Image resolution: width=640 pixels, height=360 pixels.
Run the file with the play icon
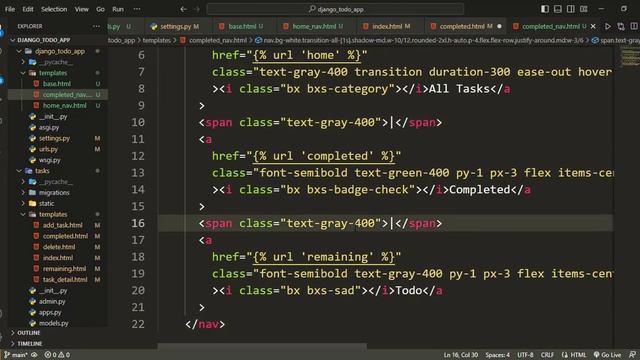tap(608, 26)
